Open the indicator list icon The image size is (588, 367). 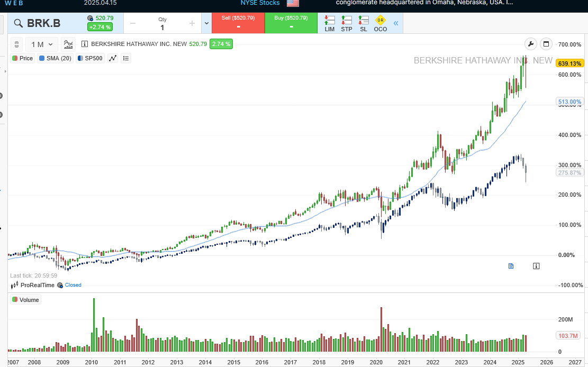click(x=126, y=58)
